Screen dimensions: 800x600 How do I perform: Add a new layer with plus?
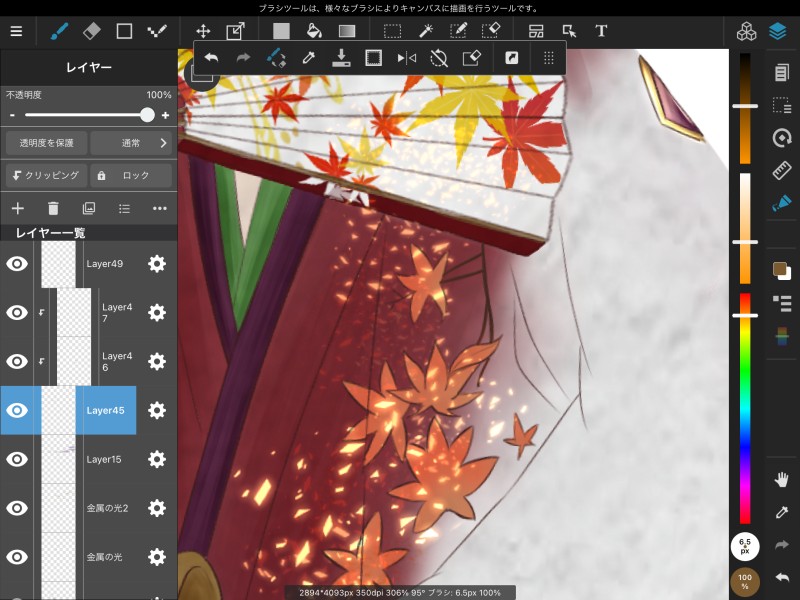point(18,208)
